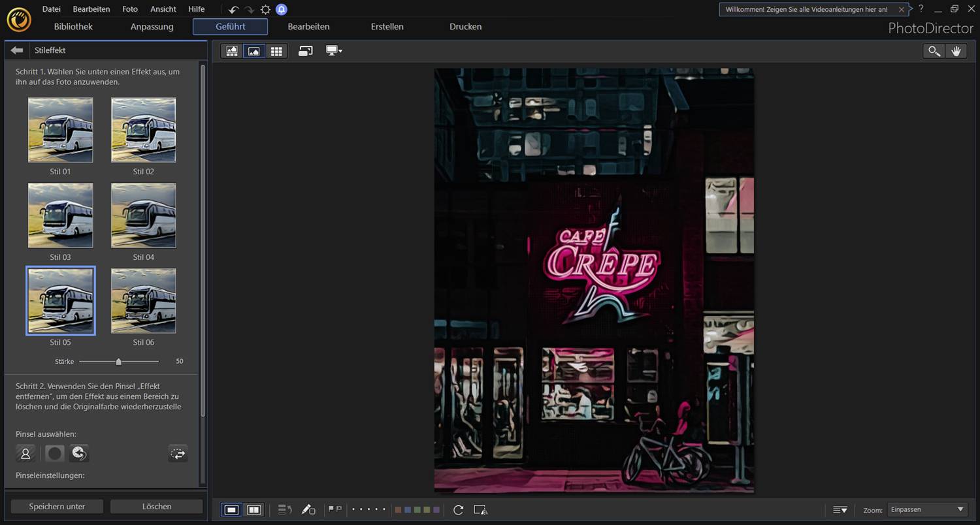Switch to thumbnail grid browser view
The width and height of the screenshot is (980, 525).
276,51
